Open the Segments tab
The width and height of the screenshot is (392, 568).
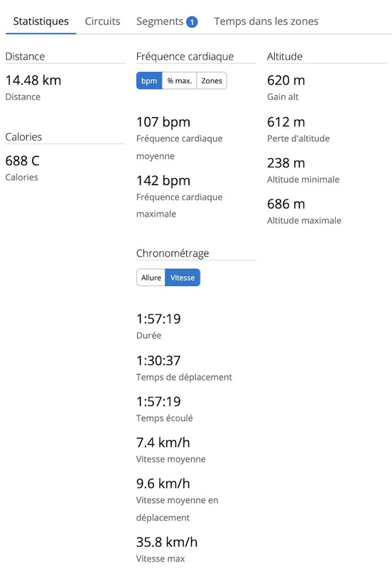(160, 21)
